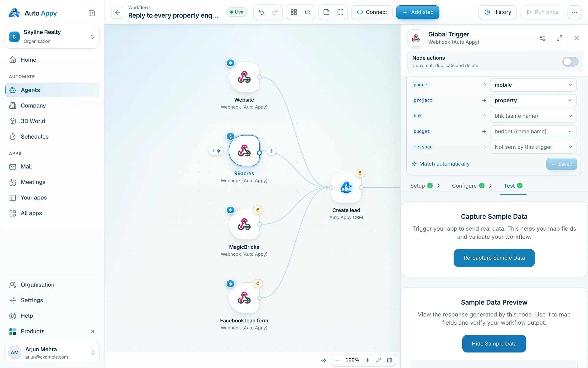Open the bhk field mapping dropdown
Viewport: 588px width, 368px height.
(x=533, y=116)
